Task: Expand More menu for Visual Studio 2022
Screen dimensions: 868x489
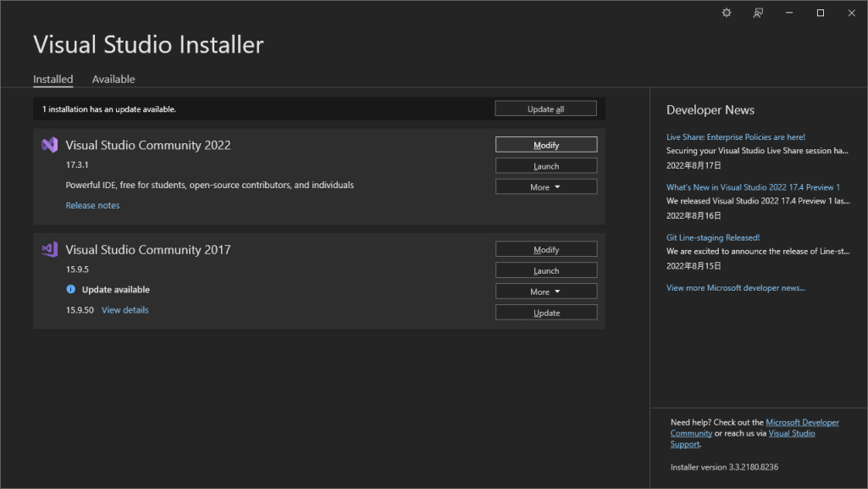Action: (x=546, y=186)
